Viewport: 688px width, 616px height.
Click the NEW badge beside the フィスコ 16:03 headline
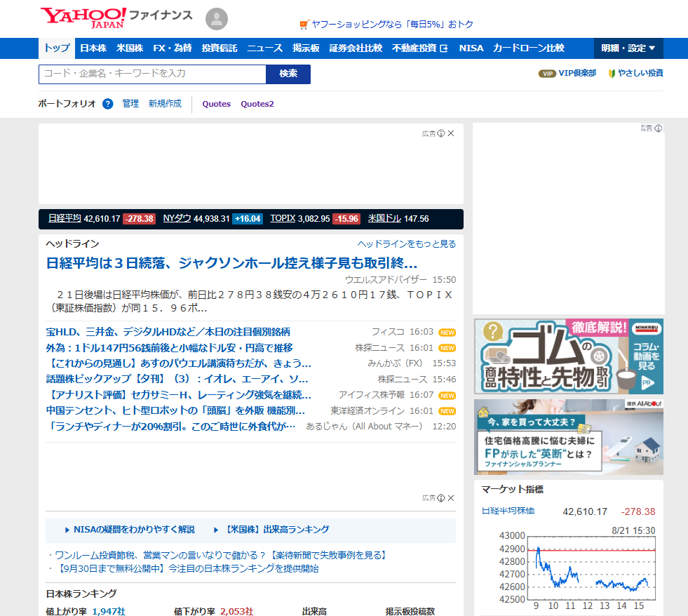(x=447, y=333)
